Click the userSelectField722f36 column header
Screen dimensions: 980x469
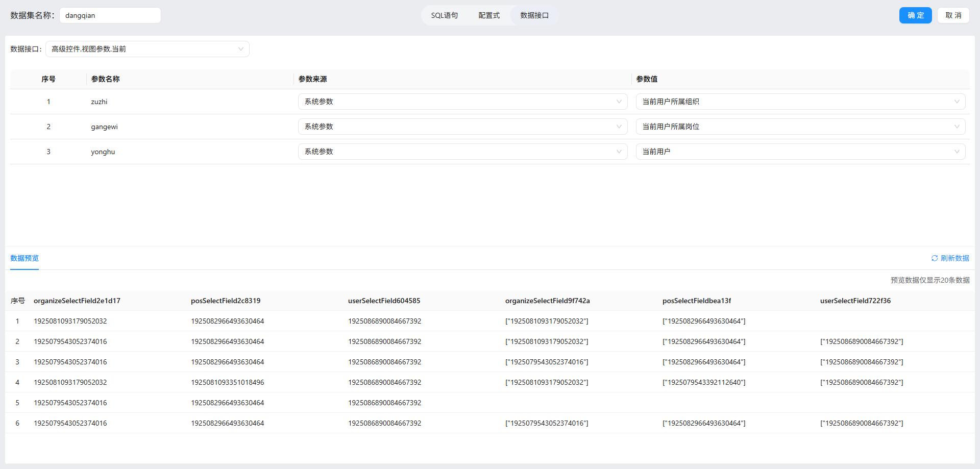855,301
